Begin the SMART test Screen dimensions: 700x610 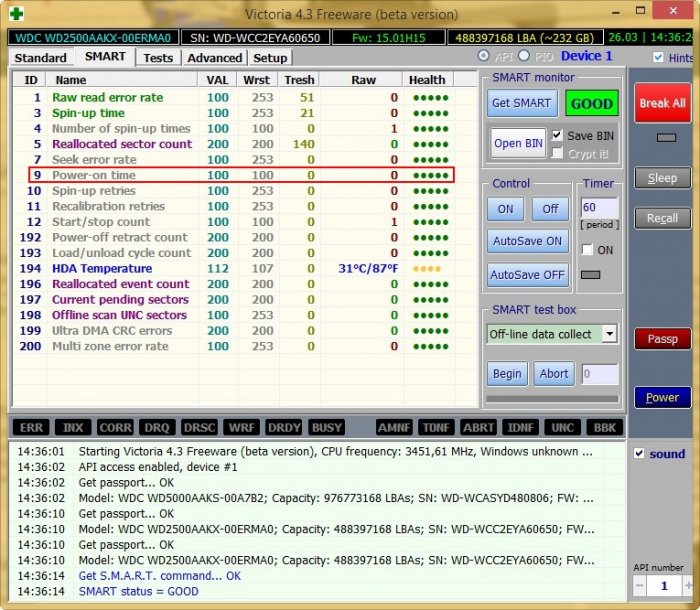tap(507, 373)
